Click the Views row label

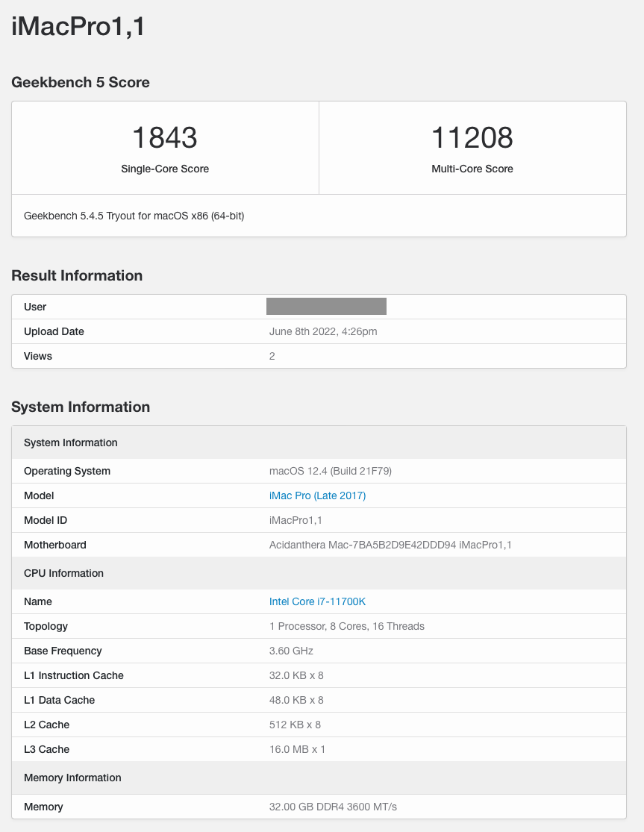tap(37, 356)
